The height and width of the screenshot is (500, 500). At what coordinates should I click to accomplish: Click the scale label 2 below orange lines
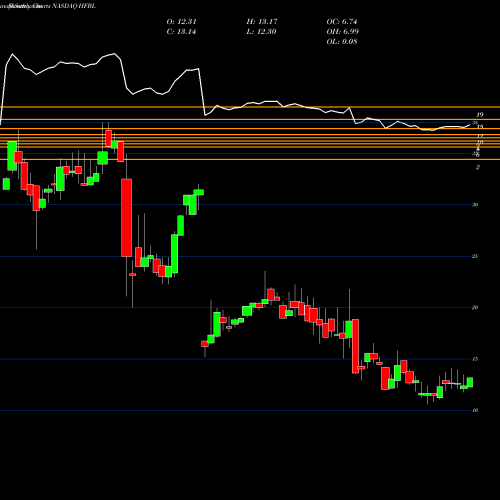tap(478, 167)
